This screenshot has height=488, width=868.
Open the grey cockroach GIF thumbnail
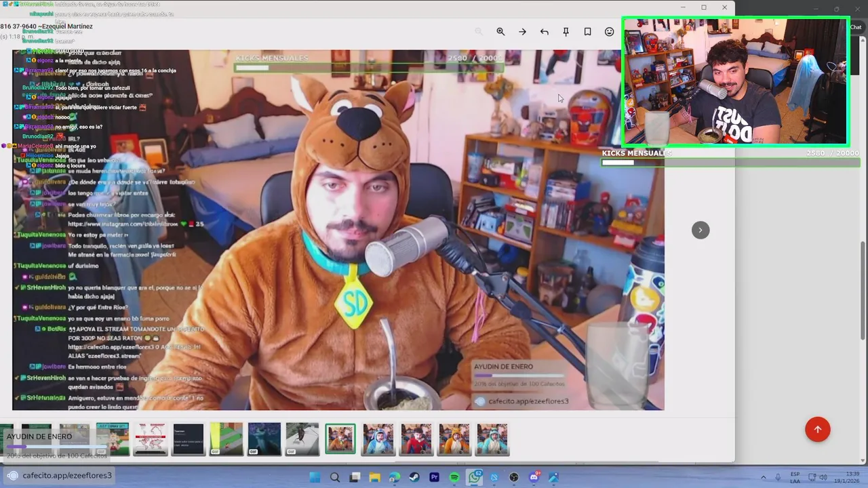coord(302,439)
